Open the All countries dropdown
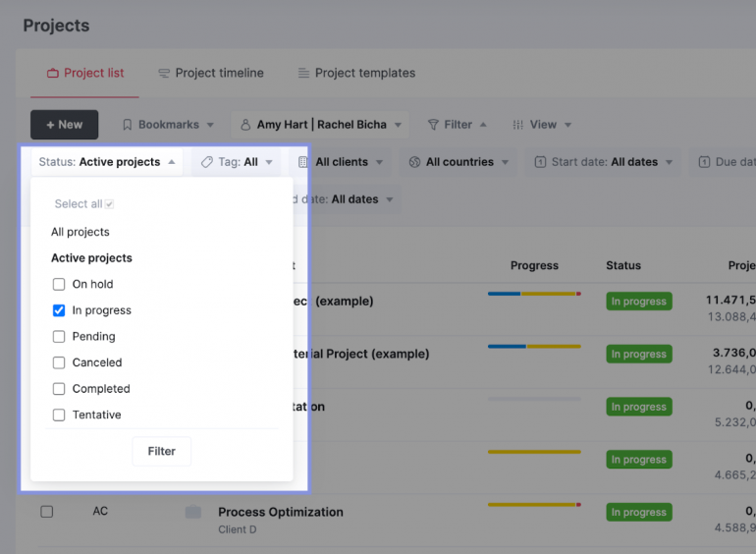This screenshot has height=554, width=756. [459, 162]
